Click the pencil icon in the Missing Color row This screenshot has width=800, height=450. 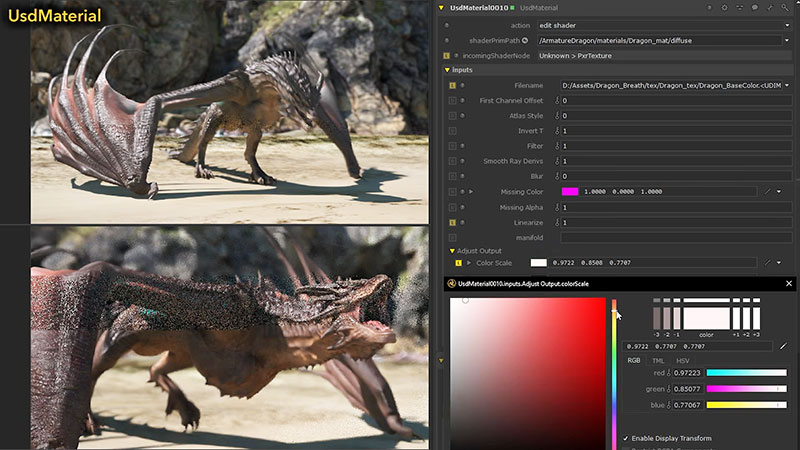[x=767, y=191]
